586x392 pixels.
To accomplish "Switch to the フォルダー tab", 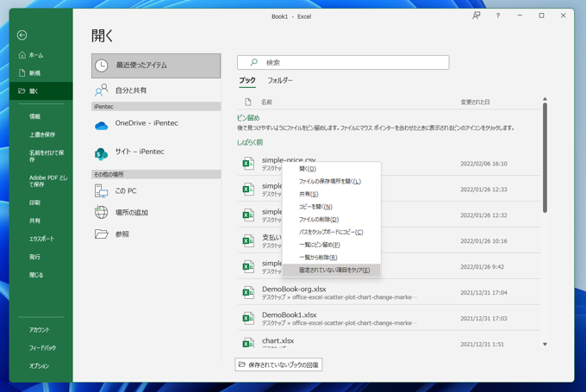I will [x=280, y=80].
